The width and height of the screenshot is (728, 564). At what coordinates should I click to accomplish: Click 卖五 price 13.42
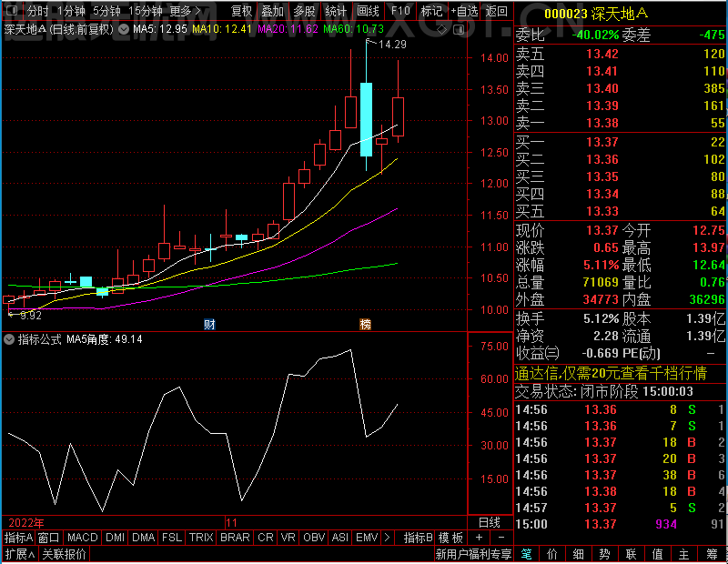[602, 54]
